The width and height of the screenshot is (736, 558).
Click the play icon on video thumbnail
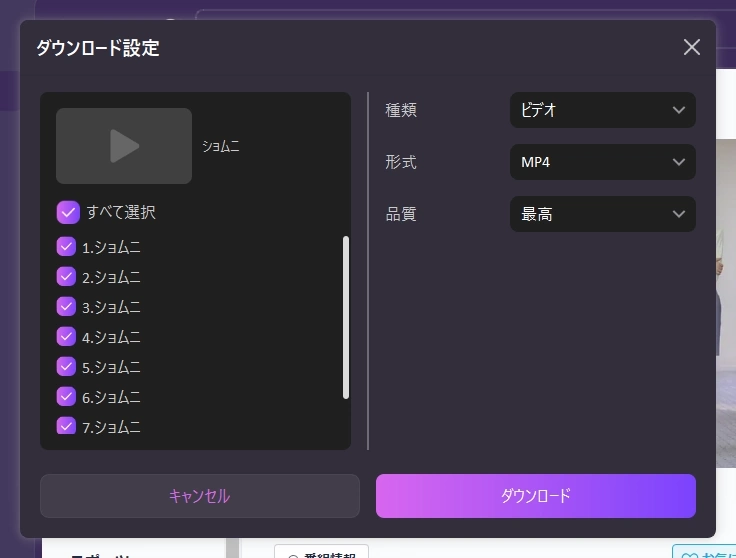point(124,146)
